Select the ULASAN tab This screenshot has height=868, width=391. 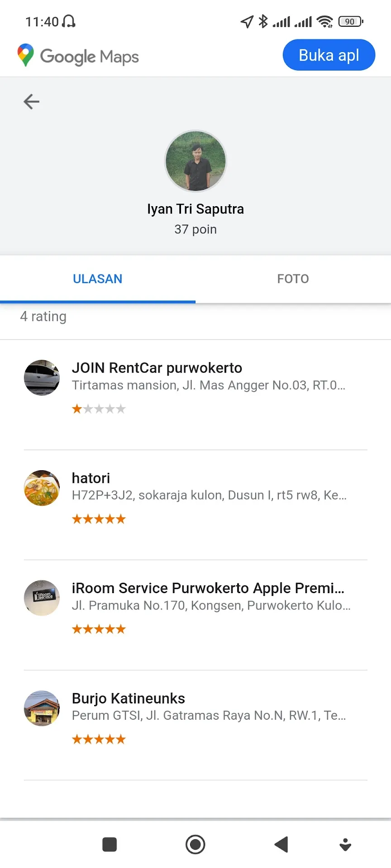(98, 279)
